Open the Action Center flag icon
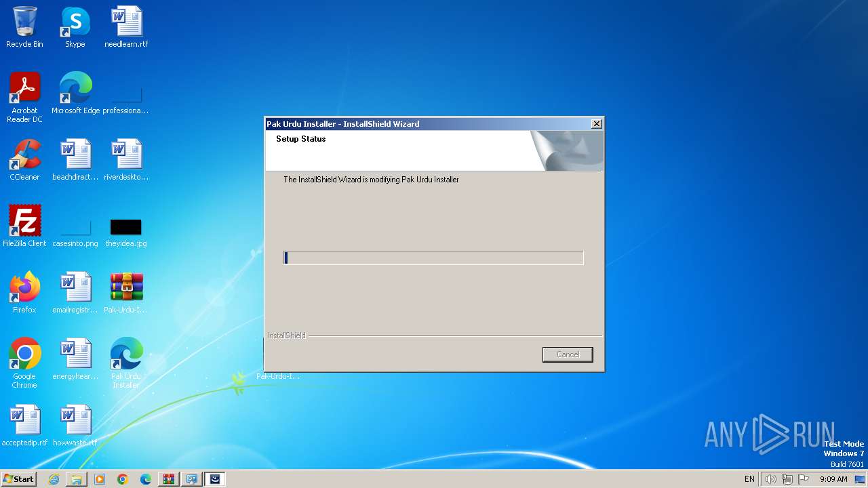 pyautogui.click(x=804, y=479)
